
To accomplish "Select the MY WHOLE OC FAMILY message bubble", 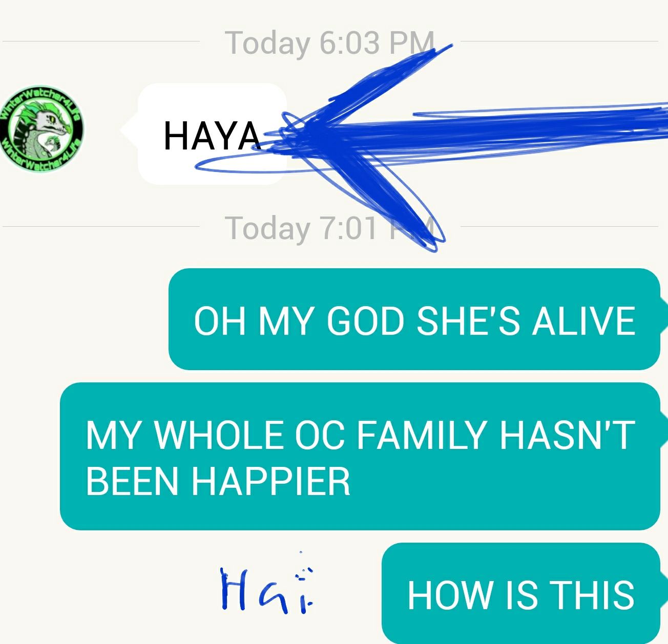I will coord(360,456).
